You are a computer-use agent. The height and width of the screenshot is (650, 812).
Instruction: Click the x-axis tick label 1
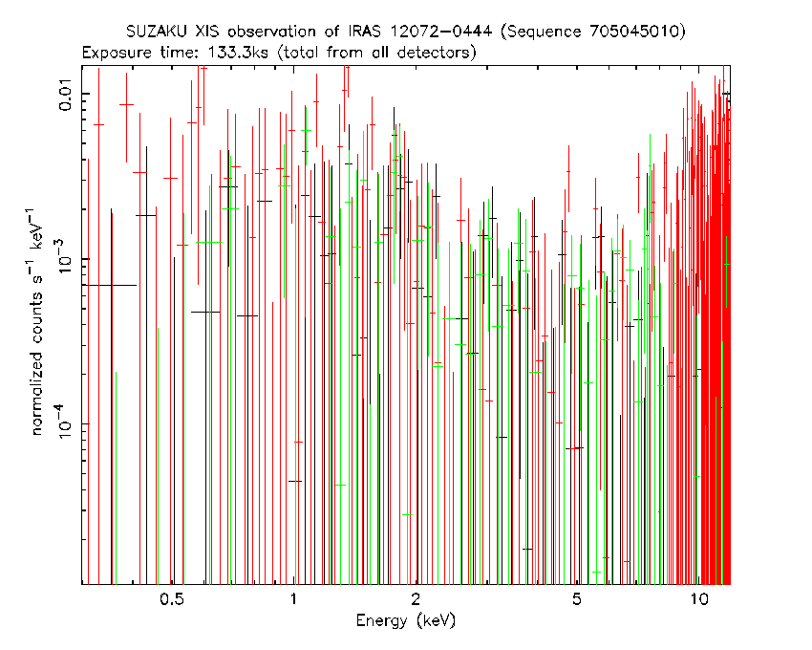pyautogui.click(x=293, y=599)
